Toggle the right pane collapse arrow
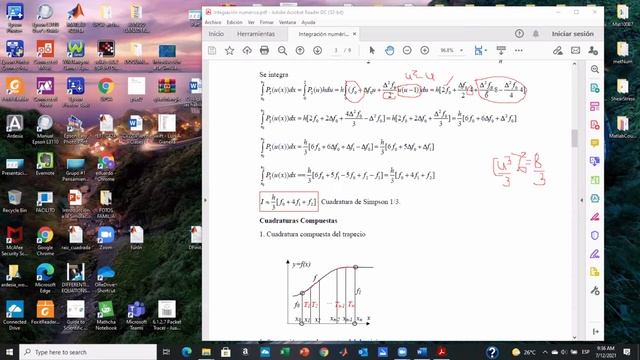This screenshot has height=360, width=640. point(582,200)
